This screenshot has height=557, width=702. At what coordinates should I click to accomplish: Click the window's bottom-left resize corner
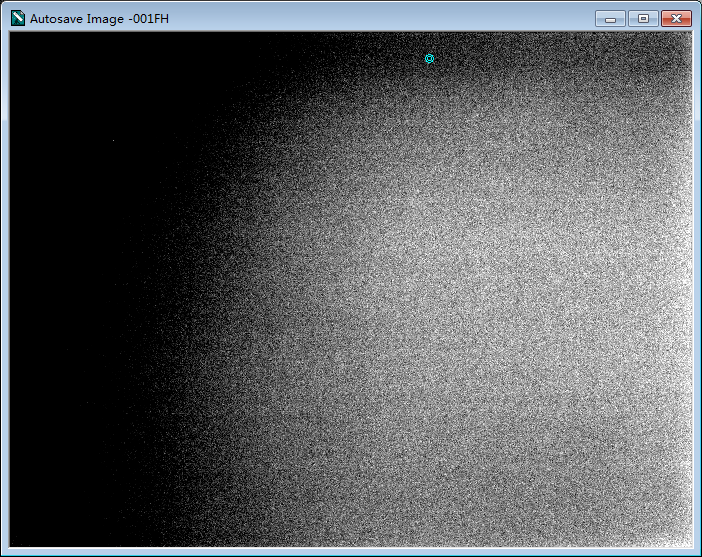(x=3, y=553)
